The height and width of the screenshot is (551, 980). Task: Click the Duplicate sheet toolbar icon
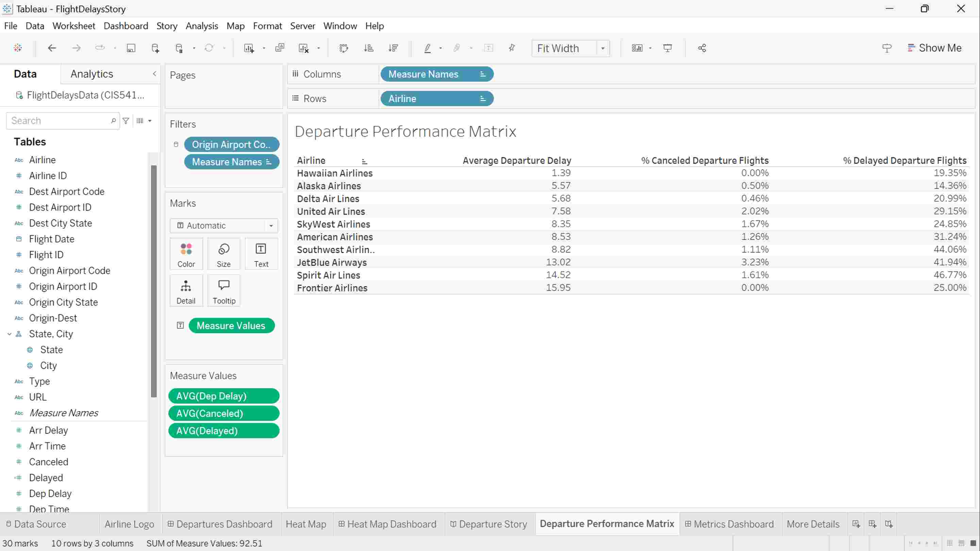pyautogui.click(x=280, y=48)
